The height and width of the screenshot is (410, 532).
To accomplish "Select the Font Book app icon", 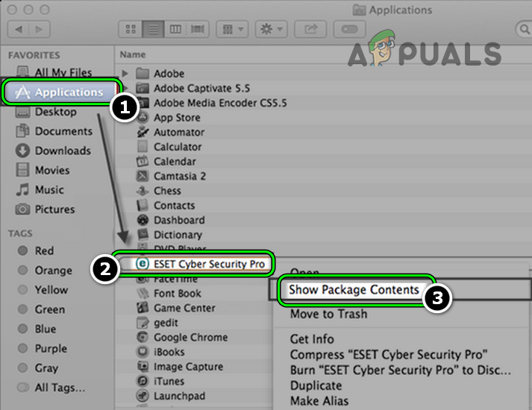I will (143, 293).
